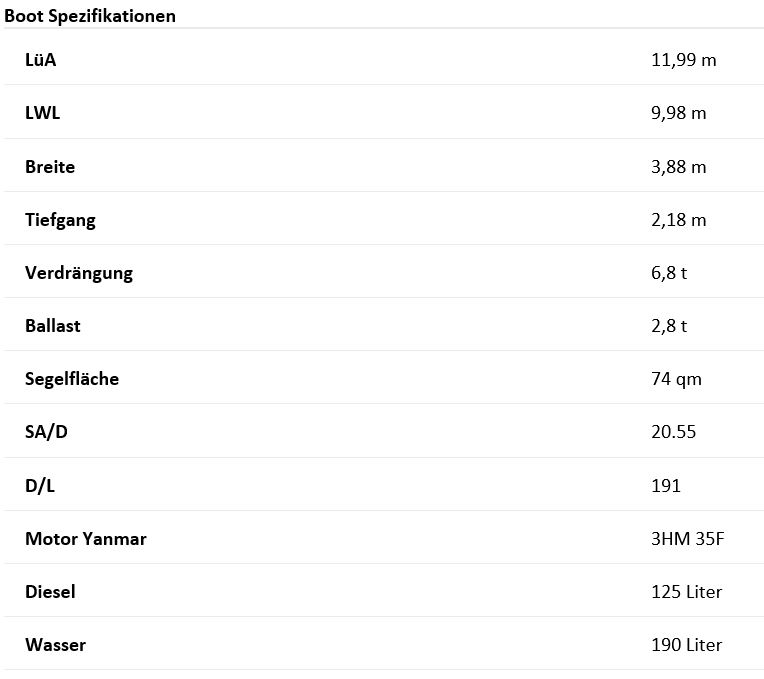Viewport: 764px width, 679px height.
Task: Click the 6,8 t displacement value
Action: click(x=669, y=273)
